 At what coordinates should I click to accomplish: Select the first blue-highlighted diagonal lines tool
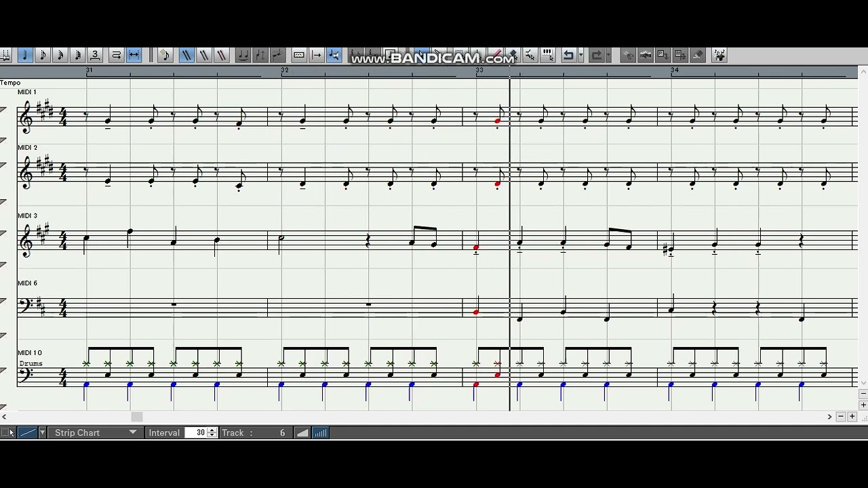[x=186, y=55]
